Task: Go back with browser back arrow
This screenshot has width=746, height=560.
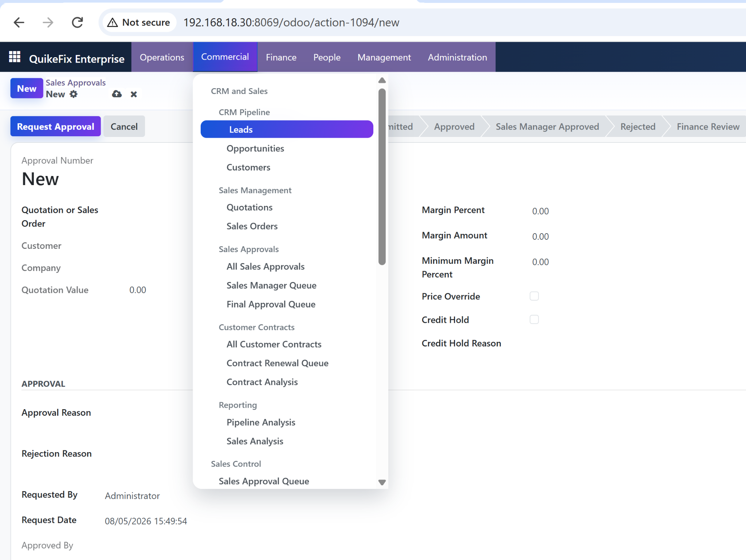Action: (x=19, y=23)
